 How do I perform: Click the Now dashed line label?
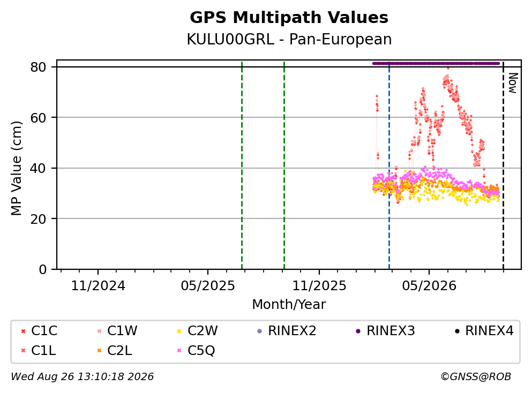[513, 83]
